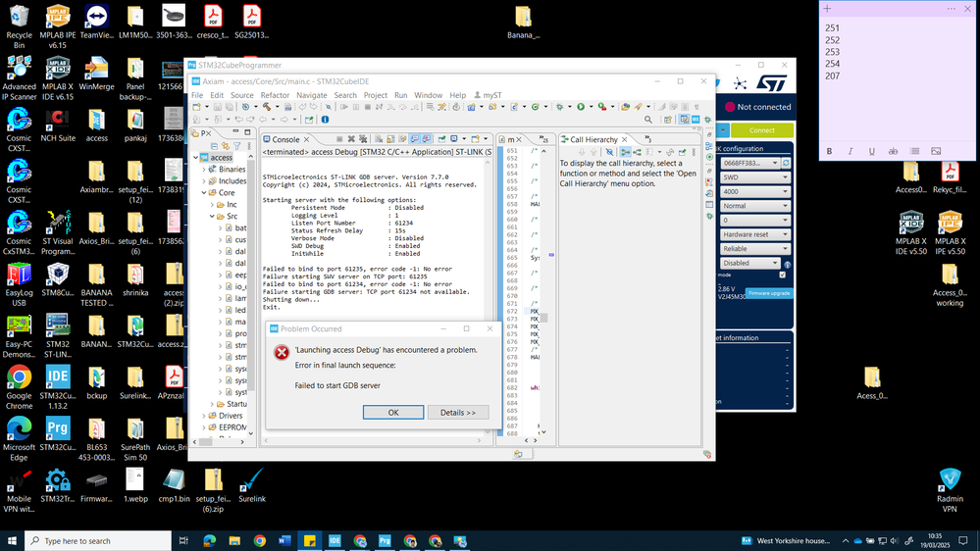Select the Call Hierarchy tab
The width and height of the screenshot is (980, 551).
coord(593,139)
